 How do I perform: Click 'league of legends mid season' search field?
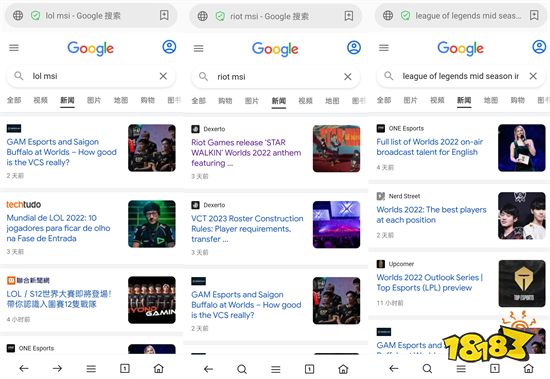tap(461, 76)
